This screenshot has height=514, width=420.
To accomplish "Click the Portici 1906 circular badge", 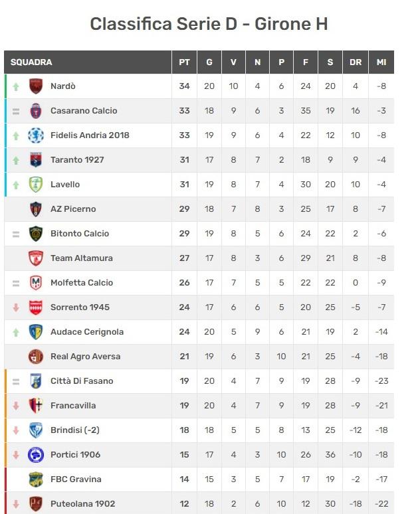I will pos(36,455).
